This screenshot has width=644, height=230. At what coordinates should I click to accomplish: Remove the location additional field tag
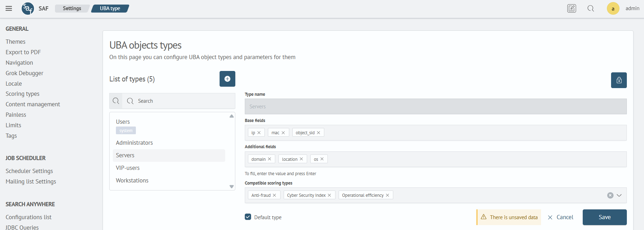pos(302,159)
